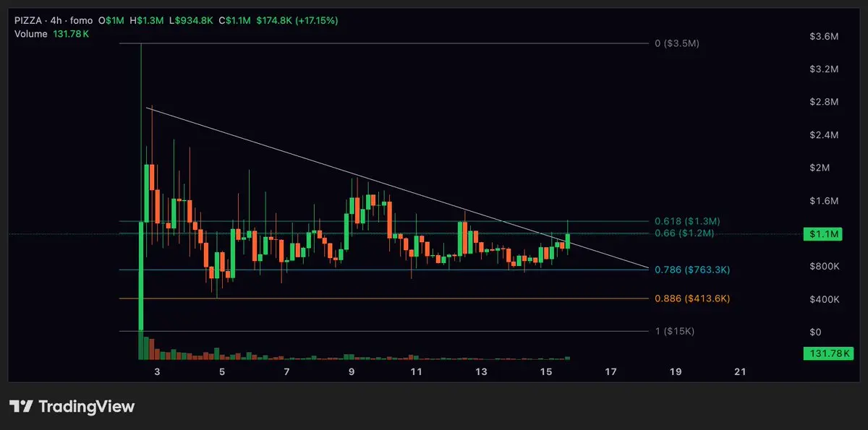868x430 pixels.
Task: Click the $3.6M price axis label
Action: pos(825,36)
